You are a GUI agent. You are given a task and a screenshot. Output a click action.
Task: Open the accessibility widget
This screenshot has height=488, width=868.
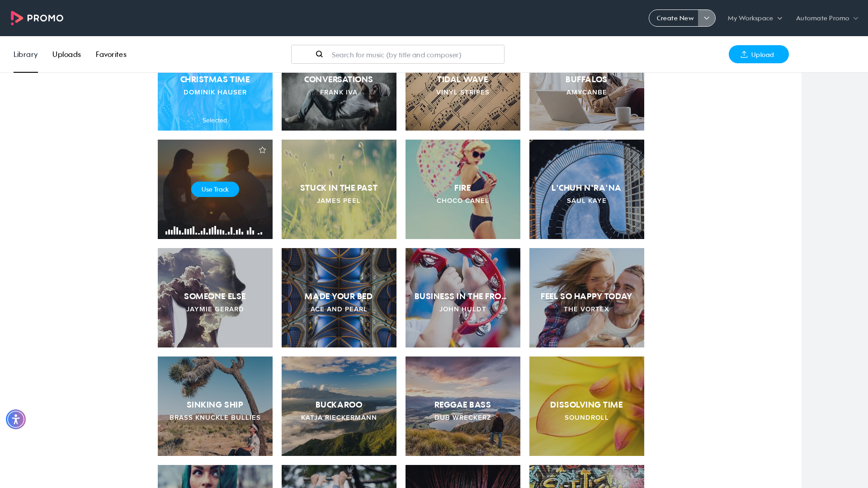tap(16, 419)
